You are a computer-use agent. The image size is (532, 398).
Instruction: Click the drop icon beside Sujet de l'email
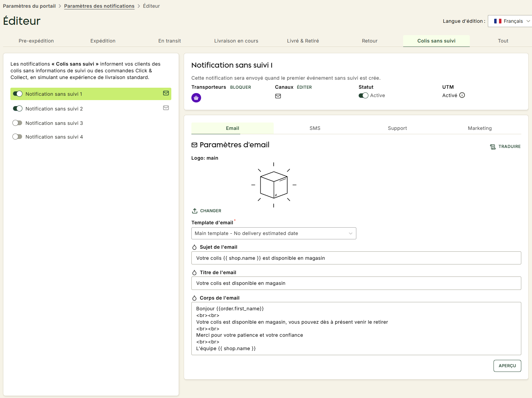click(194, 247)
